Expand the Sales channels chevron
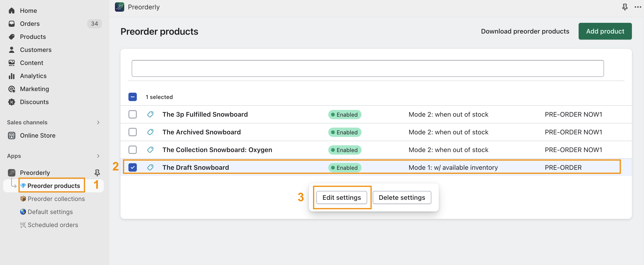 tap(98, 122)
